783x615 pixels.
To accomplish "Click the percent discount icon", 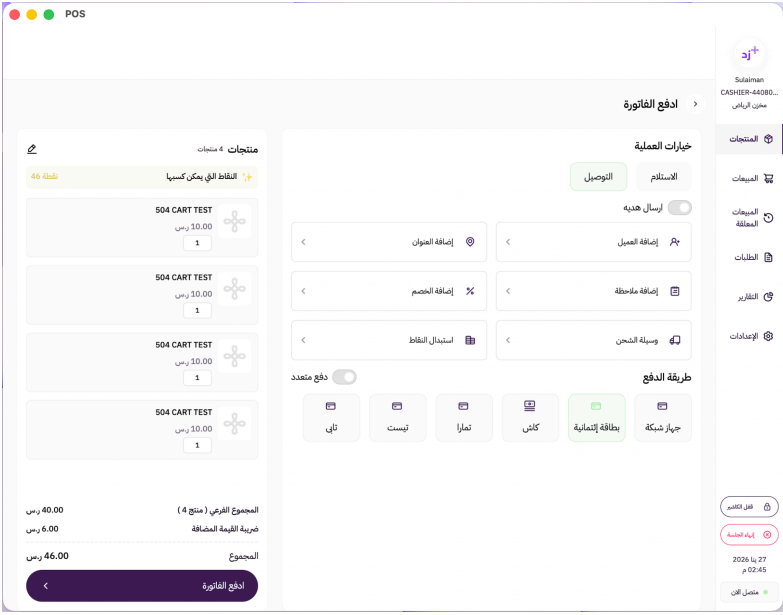I will tap(470, 291).
